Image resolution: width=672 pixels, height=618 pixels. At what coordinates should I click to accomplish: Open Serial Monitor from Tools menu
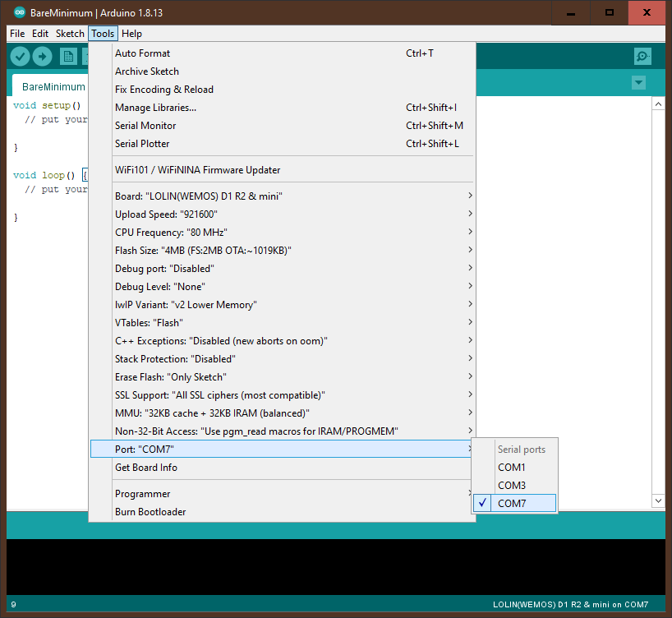[282, 125]
